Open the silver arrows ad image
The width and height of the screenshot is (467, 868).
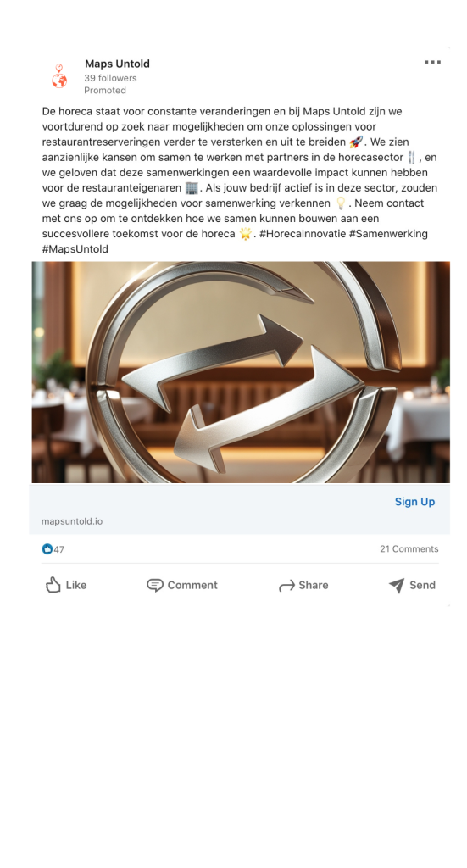tap(241, 372)
